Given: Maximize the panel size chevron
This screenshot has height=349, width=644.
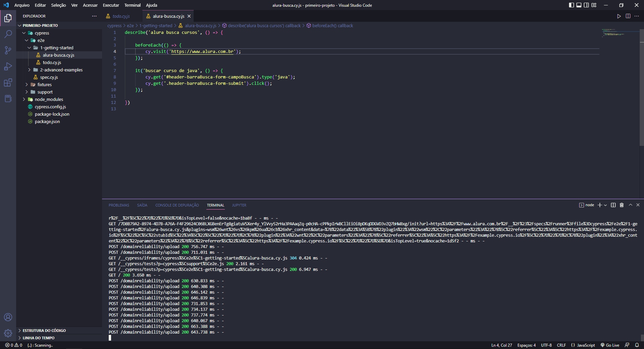Looking at the screenshot, I should (x=631, y=205).
